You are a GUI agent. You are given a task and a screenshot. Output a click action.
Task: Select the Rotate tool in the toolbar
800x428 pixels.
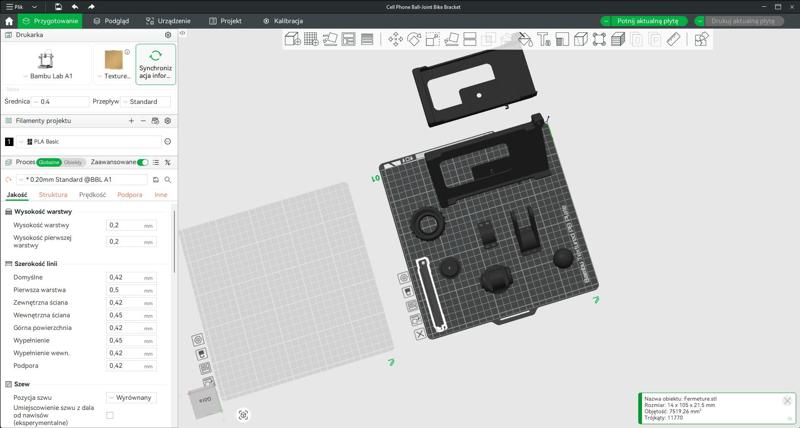[x=414, y=40]
